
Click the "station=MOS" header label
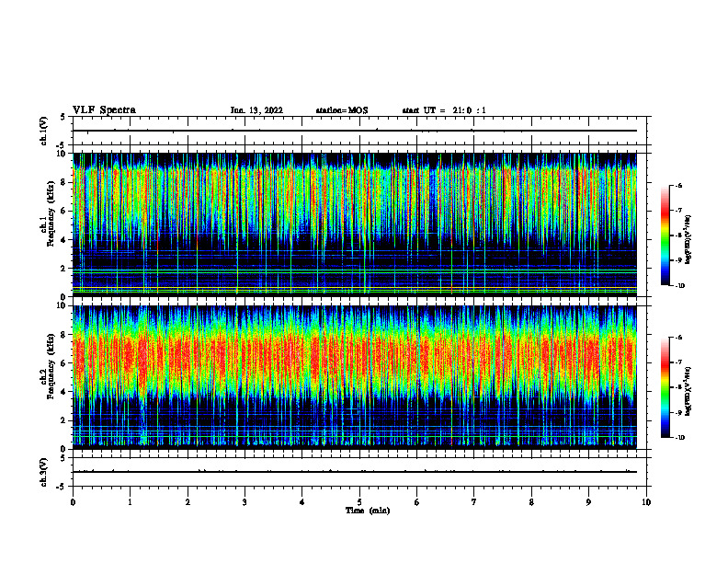342,110
